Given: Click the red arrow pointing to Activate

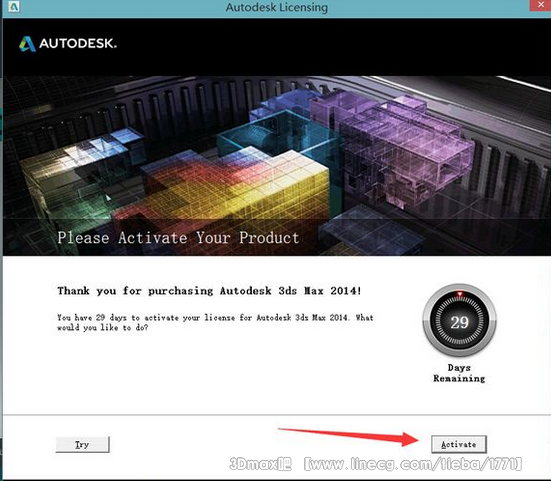Looking at the screenshot, I should [349, 437].
